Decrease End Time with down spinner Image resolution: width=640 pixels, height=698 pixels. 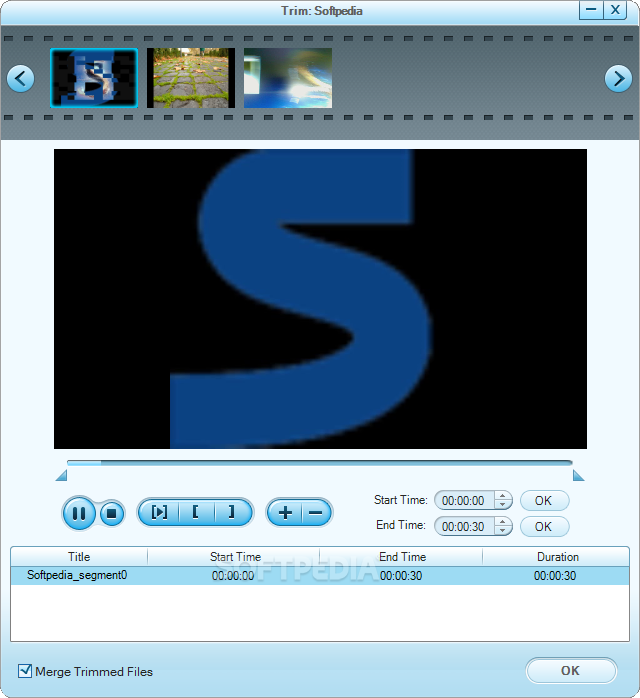click(x=502, y=531)
